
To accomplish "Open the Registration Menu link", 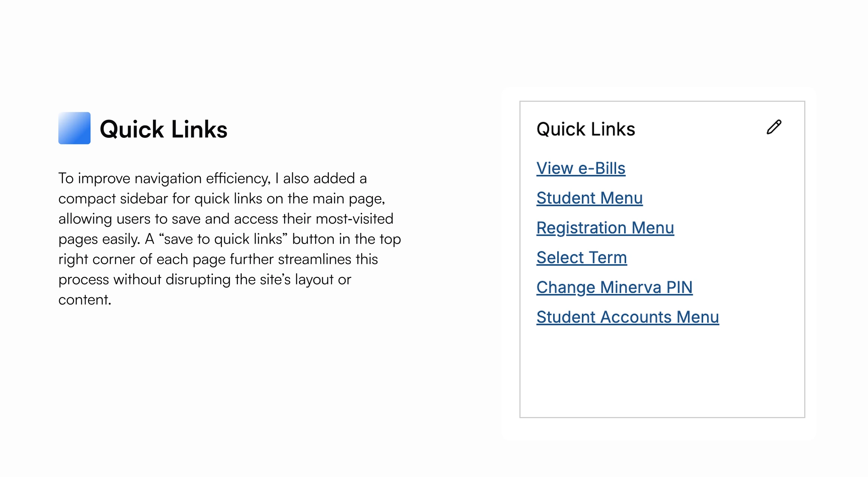I will (605, 228).
